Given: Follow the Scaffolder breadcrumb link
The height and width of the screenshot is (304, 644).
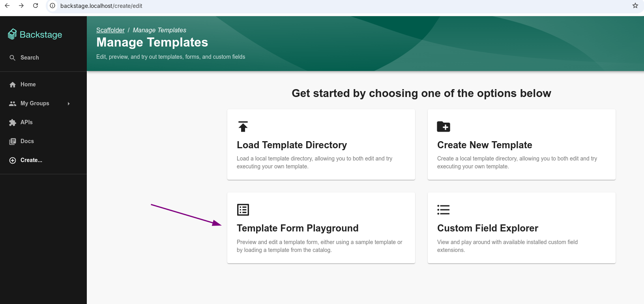Looking at the screenshot, I should point(110,30).
